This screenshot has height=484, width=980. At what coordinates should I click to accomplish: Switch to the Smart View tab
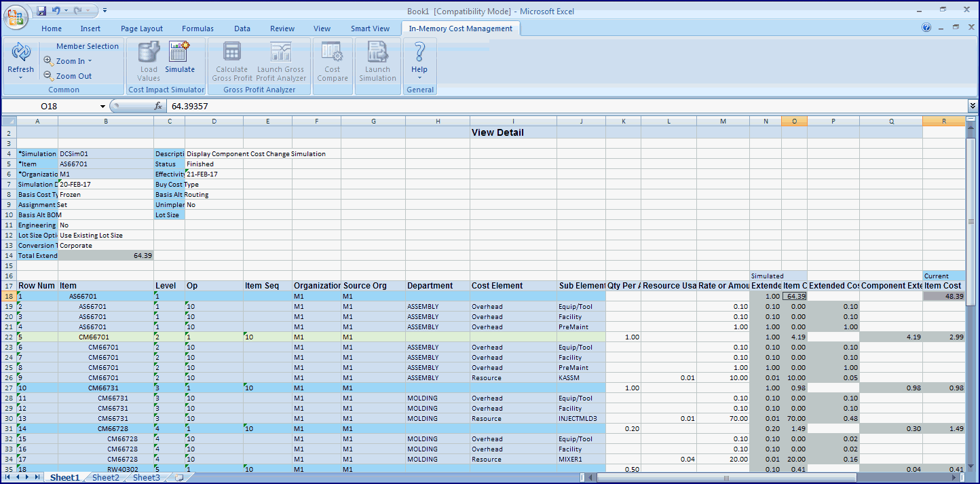click(371, 29)
